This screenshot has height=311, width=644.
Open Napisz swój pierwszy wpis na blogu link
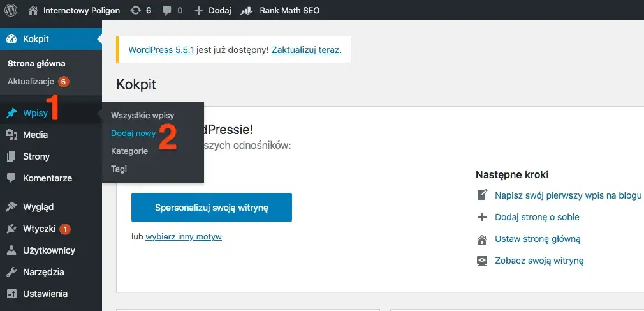pos(568,195)
